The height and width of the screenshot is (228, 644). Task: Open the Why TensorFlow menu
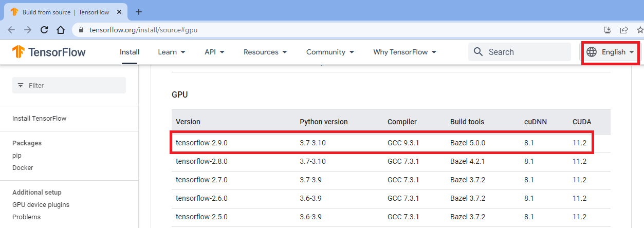click(x=404, y=52)
